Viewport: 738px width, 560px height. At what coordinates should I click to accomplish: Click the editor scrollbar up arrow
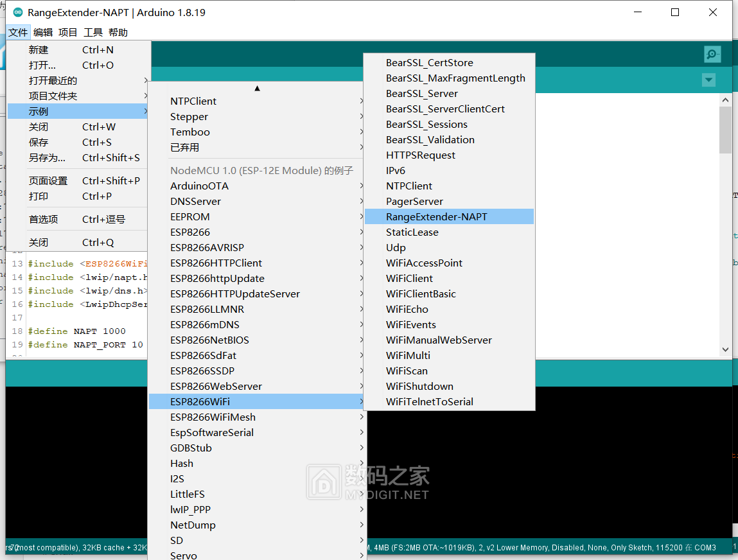pos(725,100)
